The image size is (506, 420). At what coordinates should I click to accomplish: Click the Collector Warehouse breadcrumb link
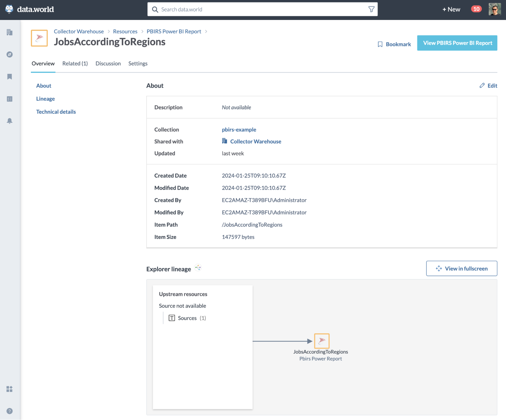tap(78, 31)
